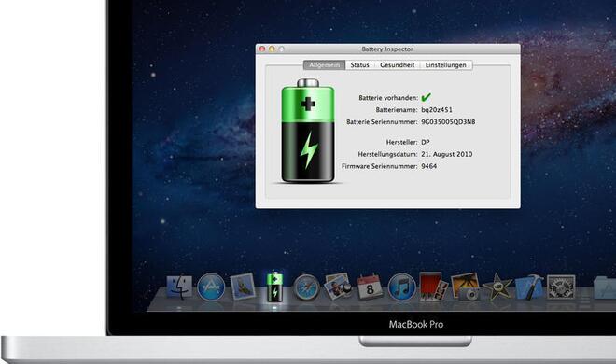Select the Allgemein tab
Image resolution: width=616 pixels, height=364 pixels.
coord(324,65)
